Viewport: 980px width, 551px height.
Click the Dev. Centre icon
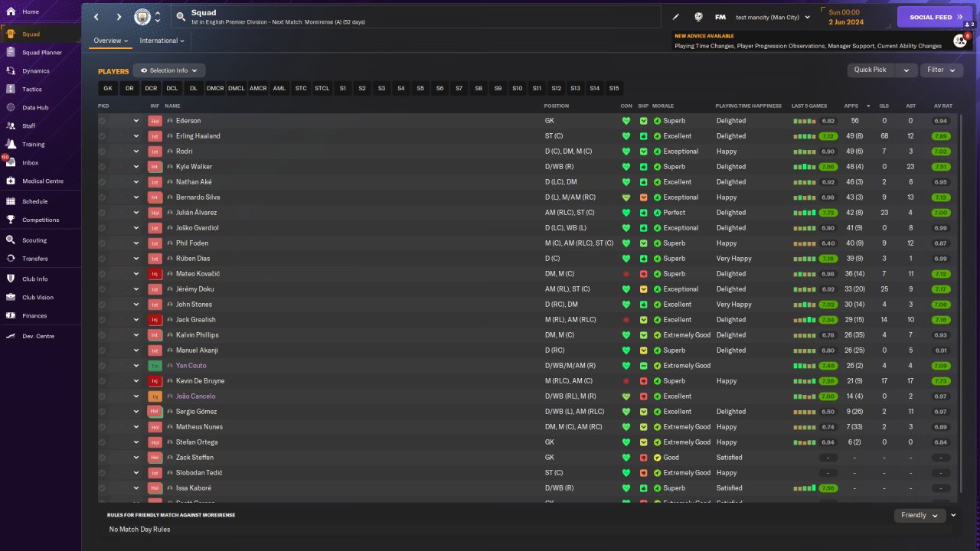(x=11, y=336)
